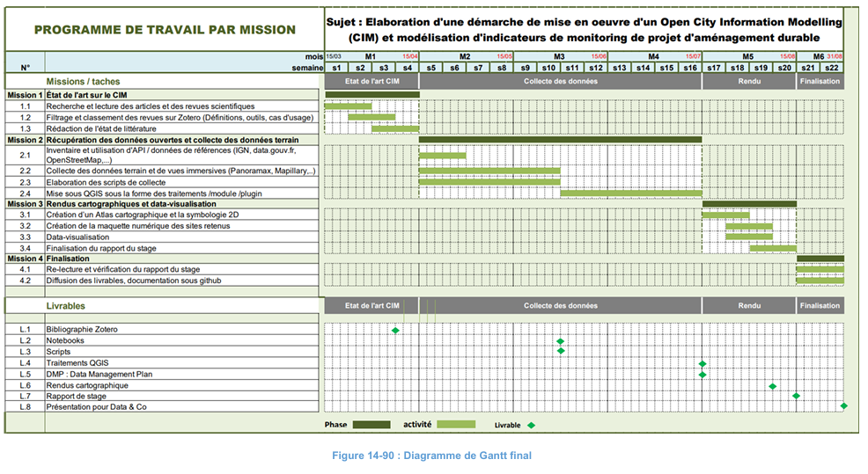868x474 pixels.
Task: Click the Bibliographie Zotero deliverable diamond marker
Action: click(x=395, y=330)
